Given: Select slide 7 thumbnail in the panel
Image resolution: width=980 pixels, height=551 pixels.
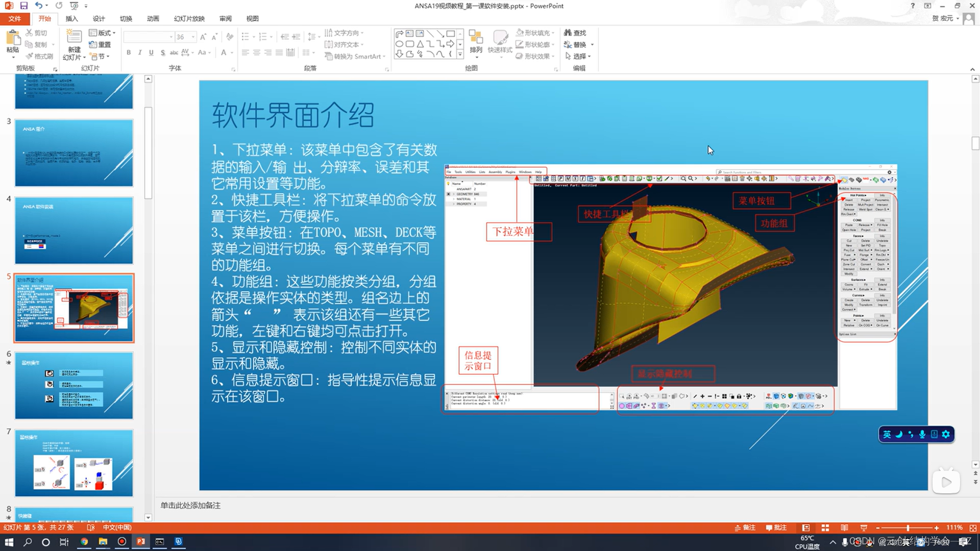Looking at the screenshot, I should 73,462.
